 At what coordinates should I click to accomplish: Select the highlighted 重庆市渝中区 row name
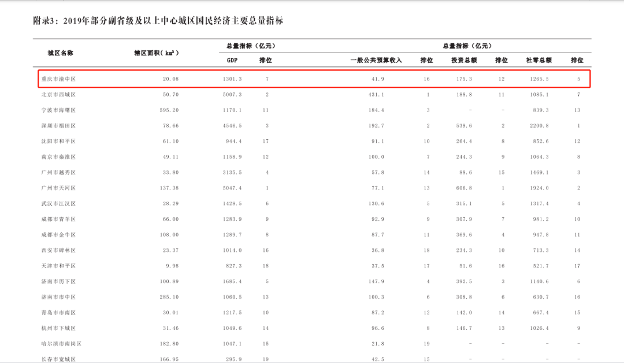coord(58,79)
